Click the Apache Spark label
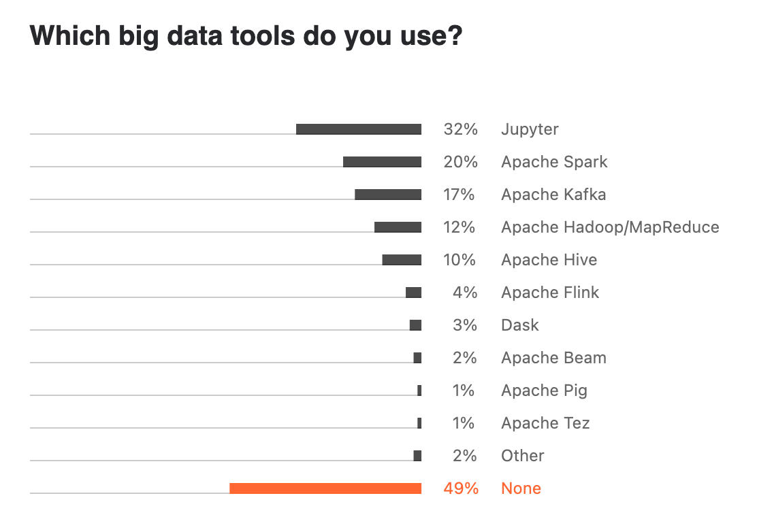757x532 pixels. pos(554,162)
